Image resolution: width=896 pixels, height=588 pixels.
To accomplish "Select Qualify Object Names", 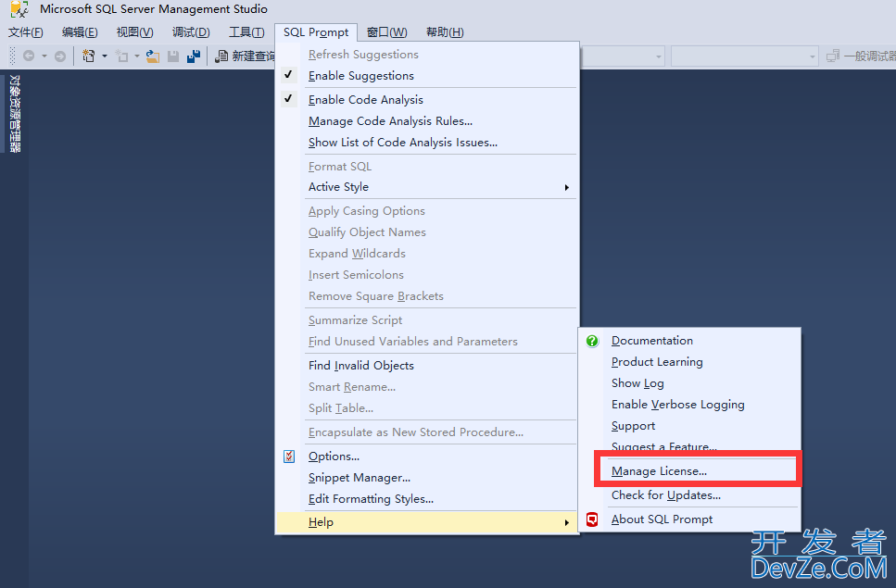I will click(x=368, y=232).
